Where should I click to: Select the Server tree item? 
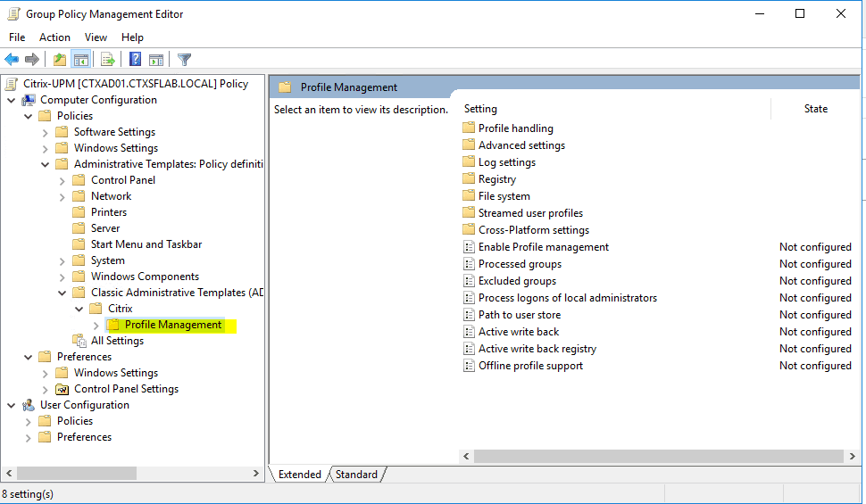(x=105, y=228)
